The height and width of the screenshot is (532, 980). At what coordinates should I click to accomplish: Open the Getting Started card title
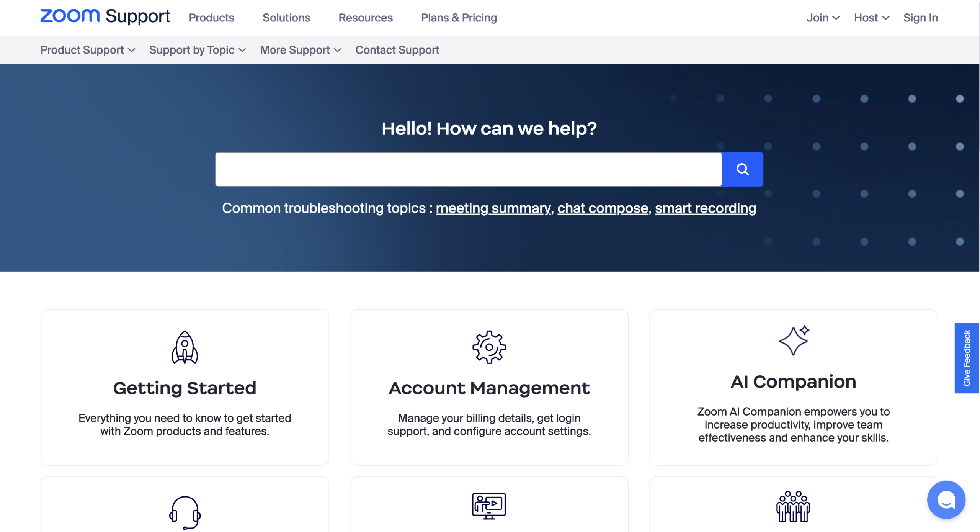pyautogui.click(x=185, y=388)
